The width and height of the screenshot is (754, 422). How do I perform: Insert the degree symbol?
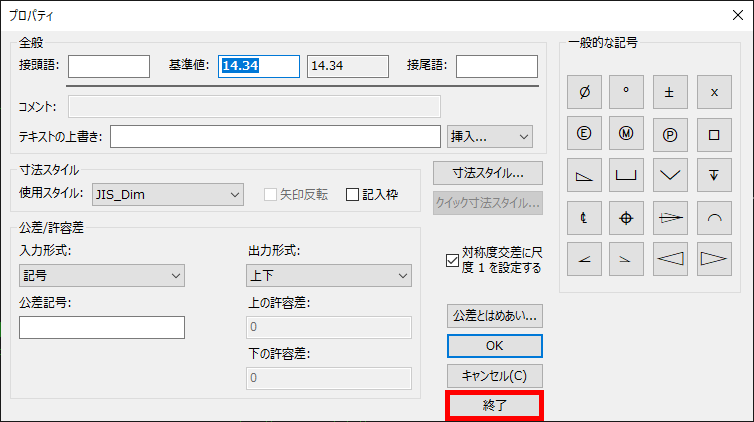pyautogui.click(x=627, y=91)
